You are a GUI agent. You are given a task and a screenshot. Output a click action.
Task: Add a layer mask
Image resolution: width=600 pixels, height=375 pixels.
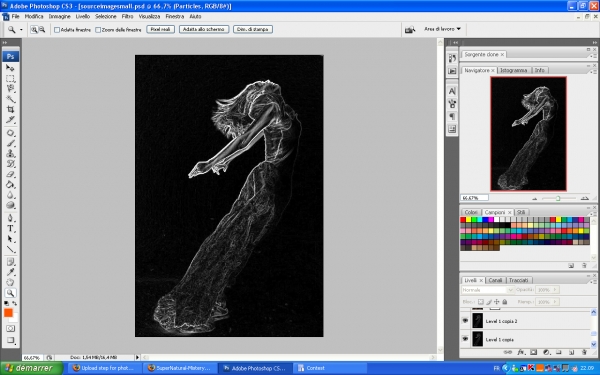click(x=533, y=352)
